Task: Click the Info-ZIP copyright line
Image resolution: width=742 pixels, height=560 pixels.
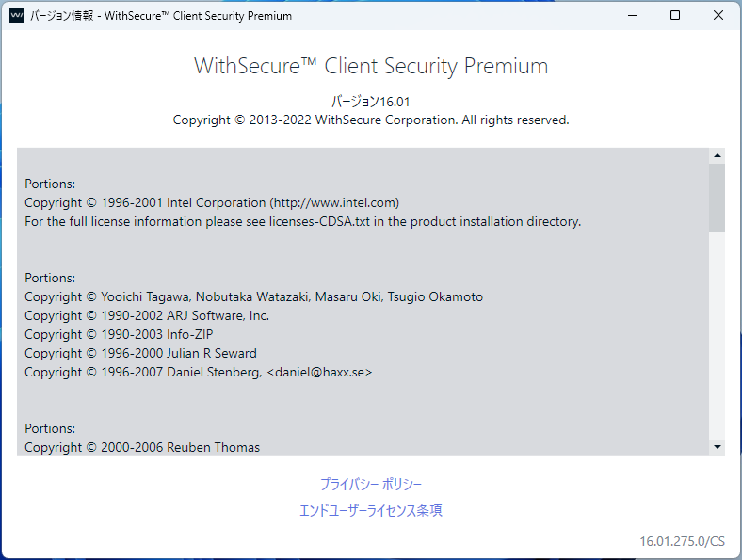Action: click(x=119, y=335)
